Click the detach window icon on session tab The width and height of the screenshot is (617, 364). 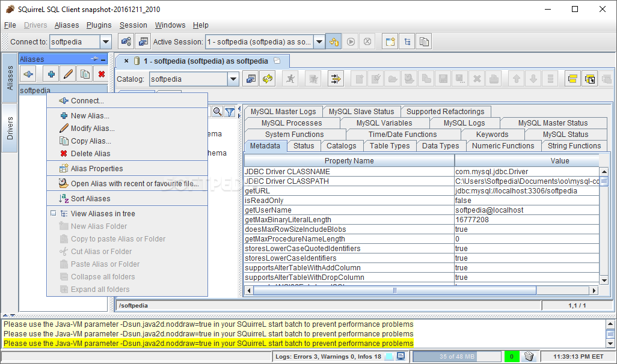[277, 61]
